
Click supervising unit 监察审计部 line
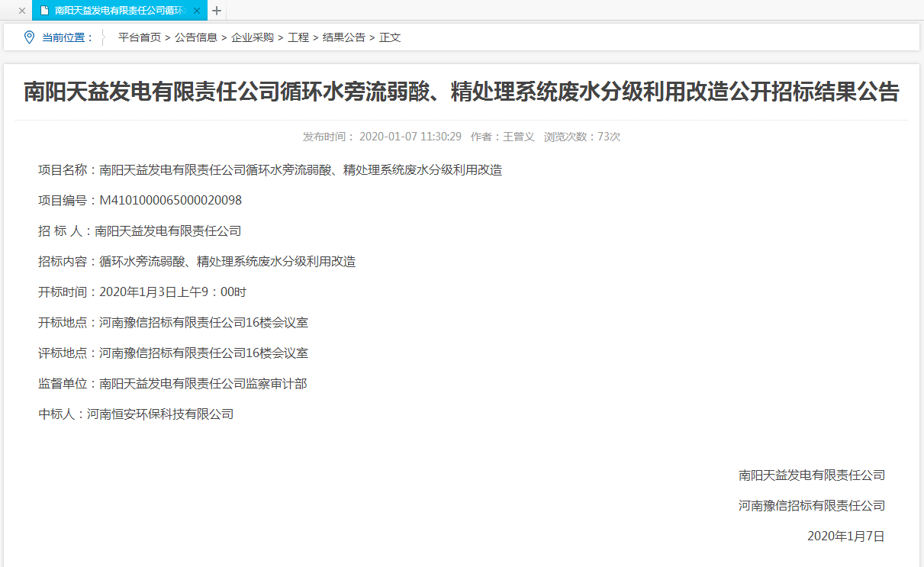(x=172, y=383)
